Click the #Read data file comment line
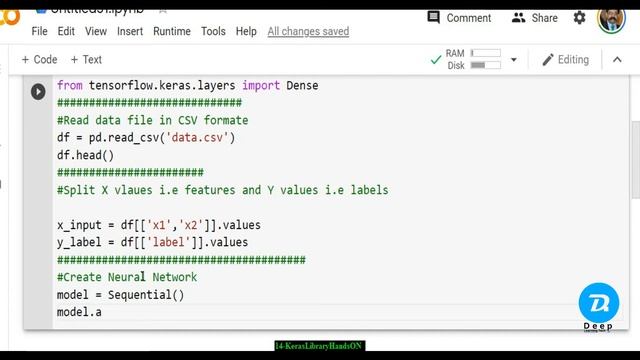The image size is (640, 360). coord(152,120)
